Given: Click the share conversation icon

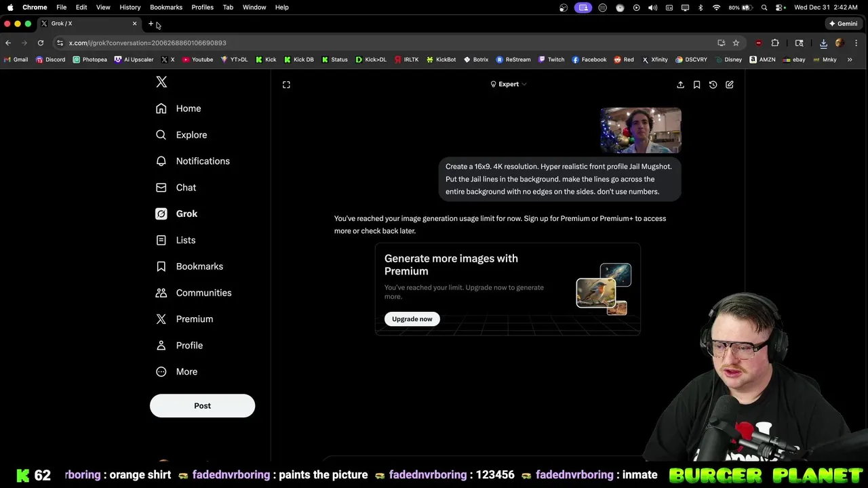Looking at the screenshot, I should pyautogui.click(x=680, y=85).
